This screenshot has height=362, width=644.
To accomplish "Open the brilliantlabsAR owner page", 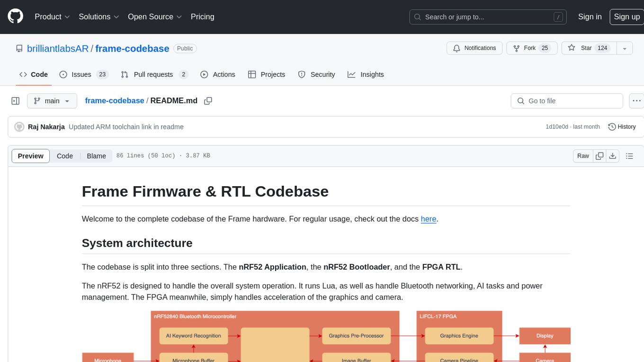I will (x=58, y=48).
